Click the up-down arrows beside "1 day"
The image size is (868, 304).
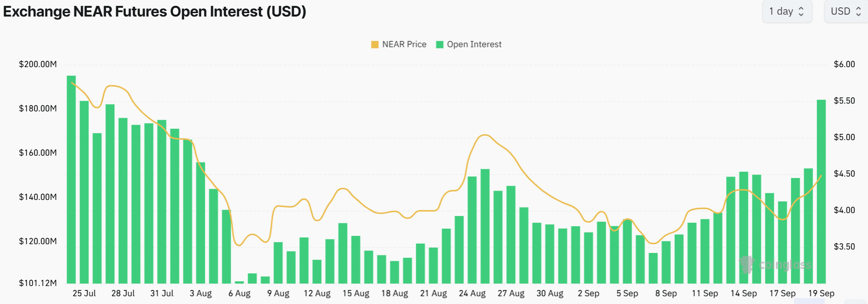801,11
